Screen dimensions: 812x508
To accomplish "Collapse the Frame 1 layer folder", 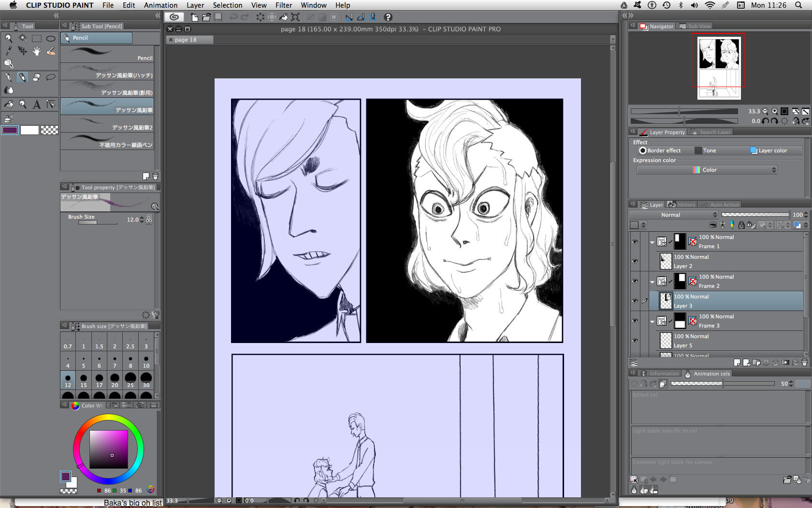I will coord(652,242).
